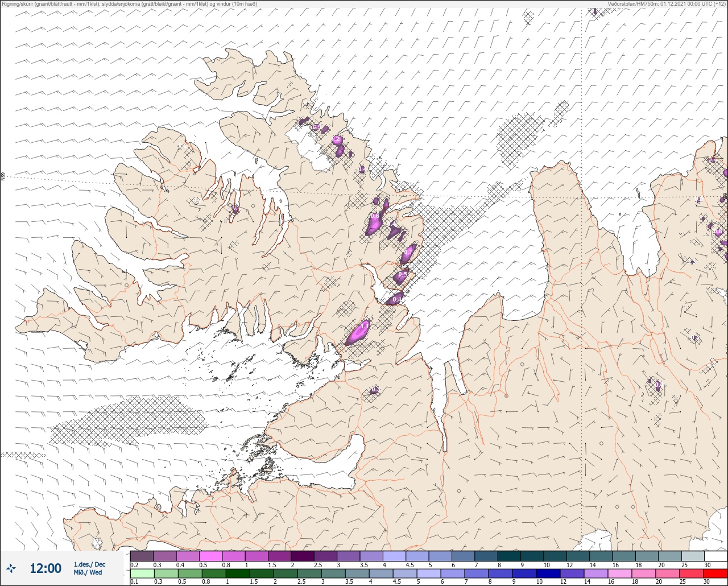Pick the bottom-row 0.1 pale green swatch
This screenshot has height=586, width=728.
[x=142, y=573]
